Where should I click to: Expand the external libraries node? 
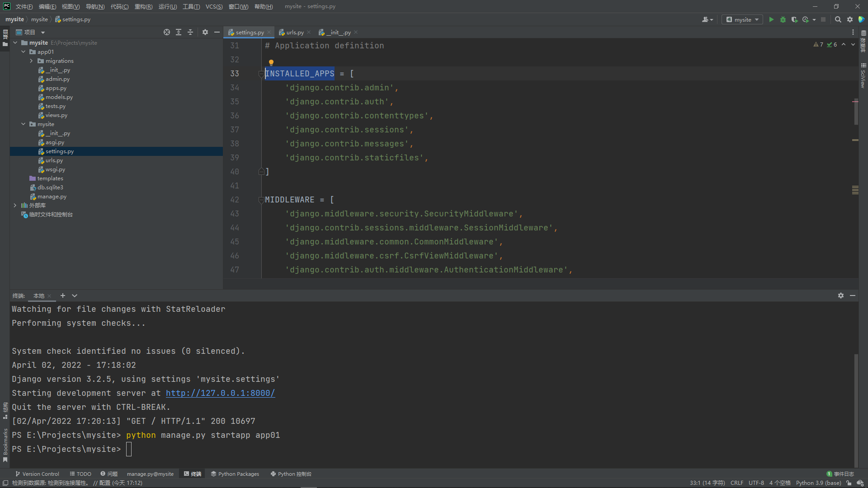15,205
